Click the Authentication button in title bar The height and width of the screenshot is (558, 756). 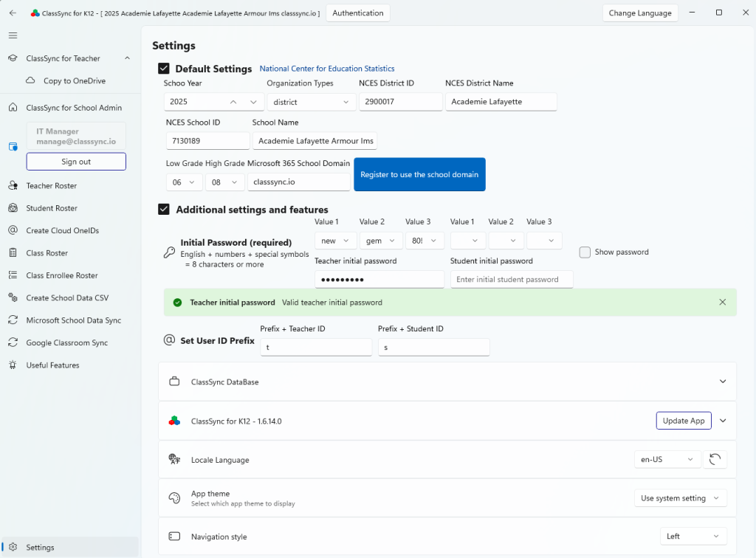pos(358,13)
